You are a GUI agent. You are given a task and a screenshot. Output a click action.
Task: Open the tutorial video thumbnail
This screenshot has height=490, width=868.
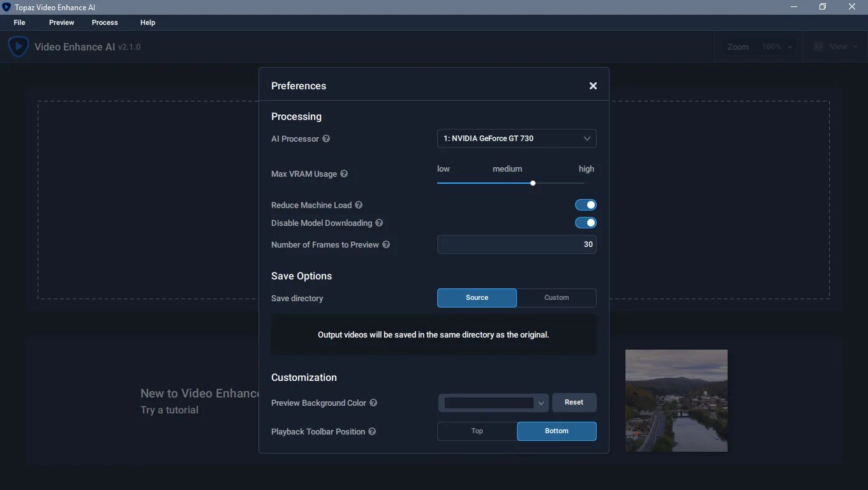point(677,401)
